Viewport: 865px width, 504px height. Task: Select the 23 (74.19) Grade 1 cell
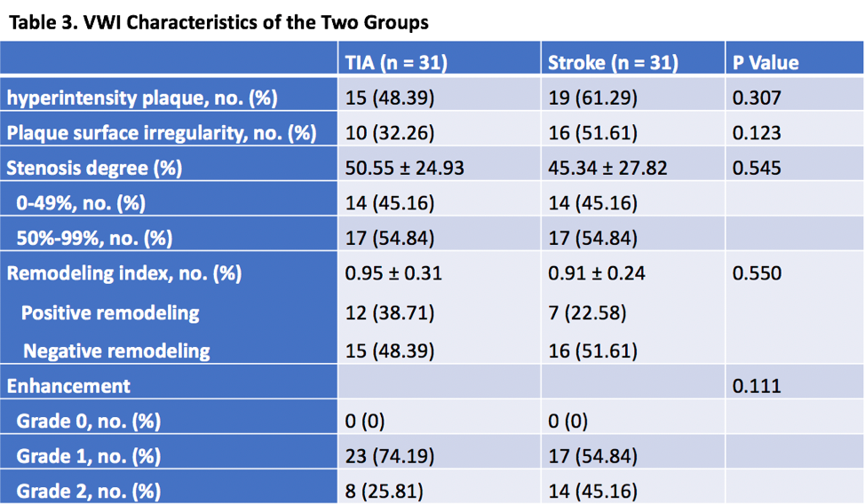390,456
